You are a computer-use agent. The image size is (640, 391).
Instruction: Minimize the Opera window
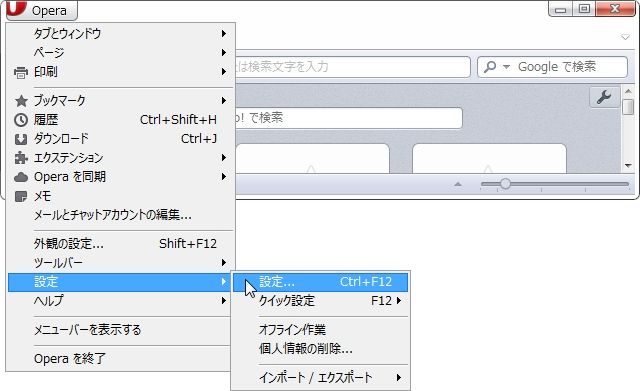(x=561, y=9)
